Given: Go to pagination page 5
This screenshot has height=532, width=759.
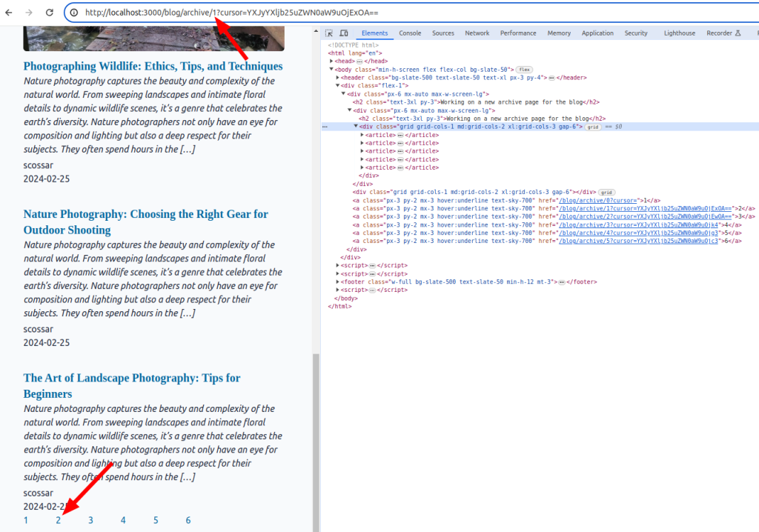Looking at the screenshot, I should coord(156,520).
